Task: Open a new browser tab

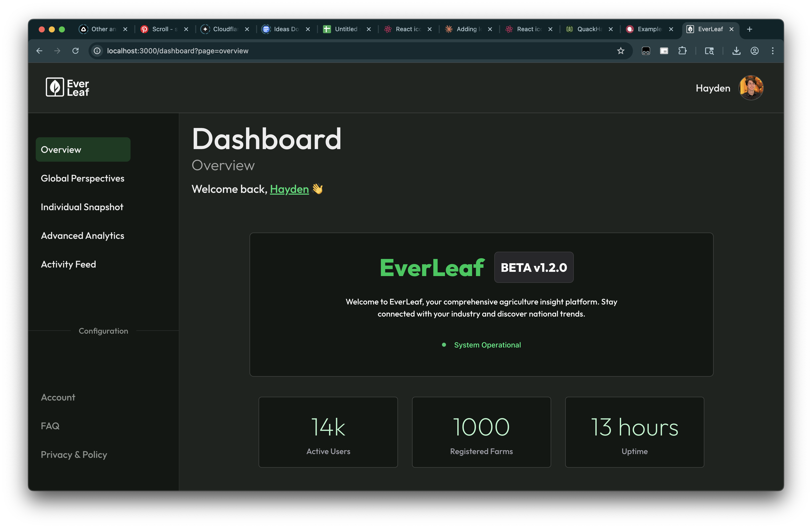Action: click(750, 29)
